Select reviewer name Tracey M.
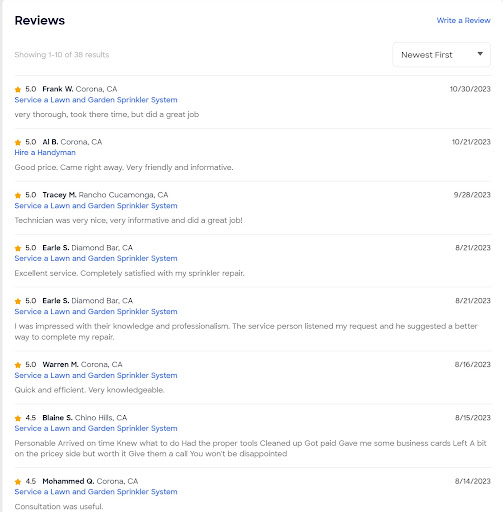503x512 pixels. pyautogui.click(x=59, y=195)
